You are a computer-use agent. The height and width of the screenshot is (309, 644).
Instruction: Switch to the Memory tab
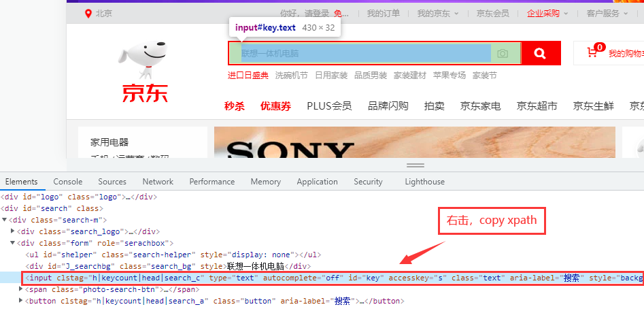pos(266,182)
